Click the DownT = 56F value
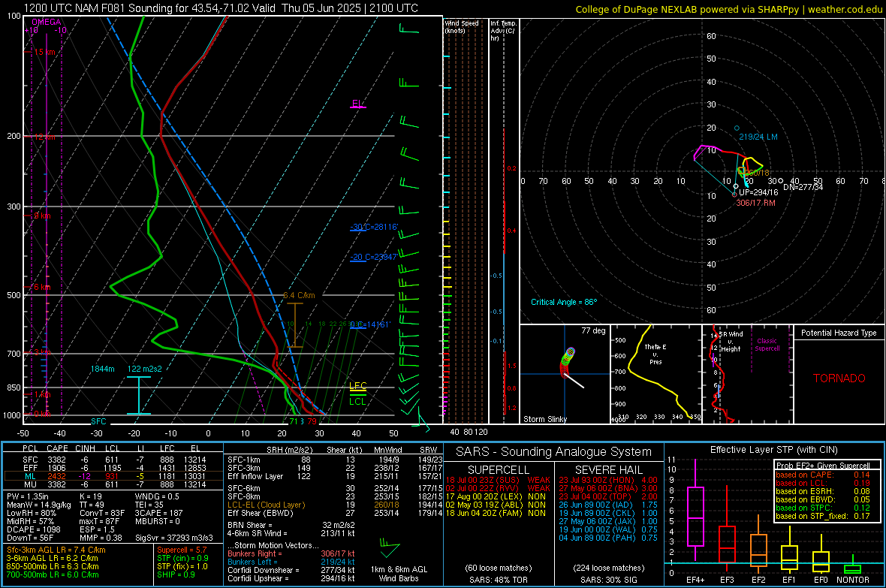This screenshot has width=886, height=588. (30, 538)
